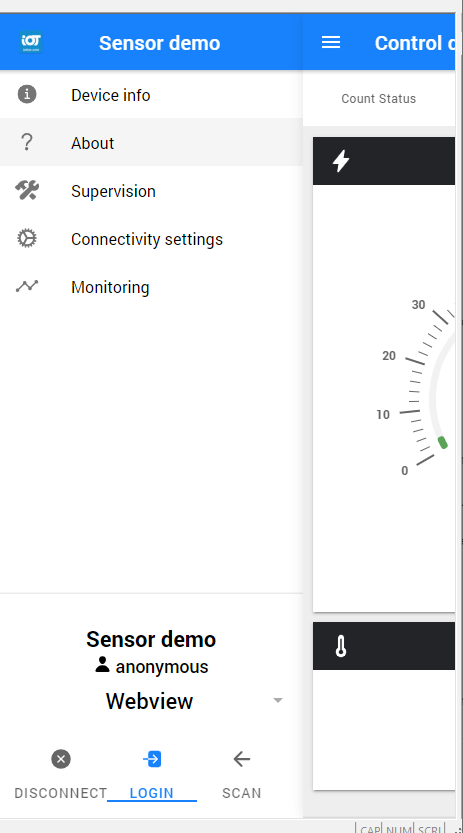
Task: Click the SCAN back arrow button
Action: click(242, 774)
